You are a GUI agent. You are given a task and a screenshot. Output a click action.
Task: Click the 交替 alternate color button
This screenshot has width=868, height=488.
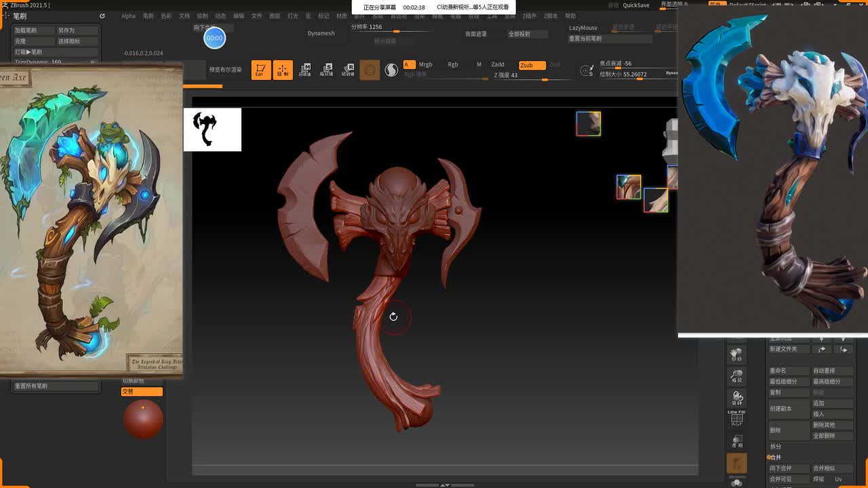coord(142,392)
